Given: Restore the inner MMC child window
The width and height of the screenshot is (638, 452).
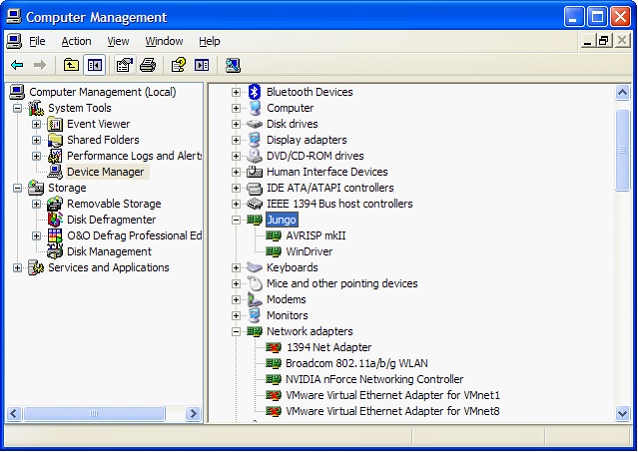Looking at the screenshot, I should (x=604, y=41).
